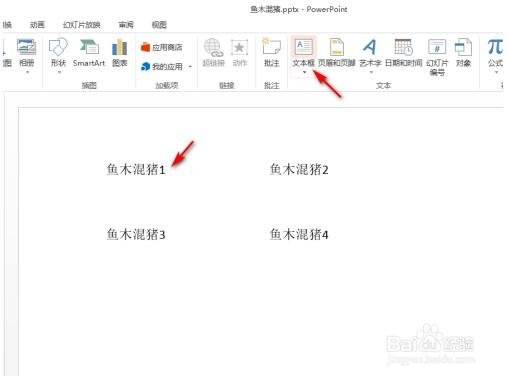Open My Apps (我的应用)
The image size is (507, 376).
[162, 67]
